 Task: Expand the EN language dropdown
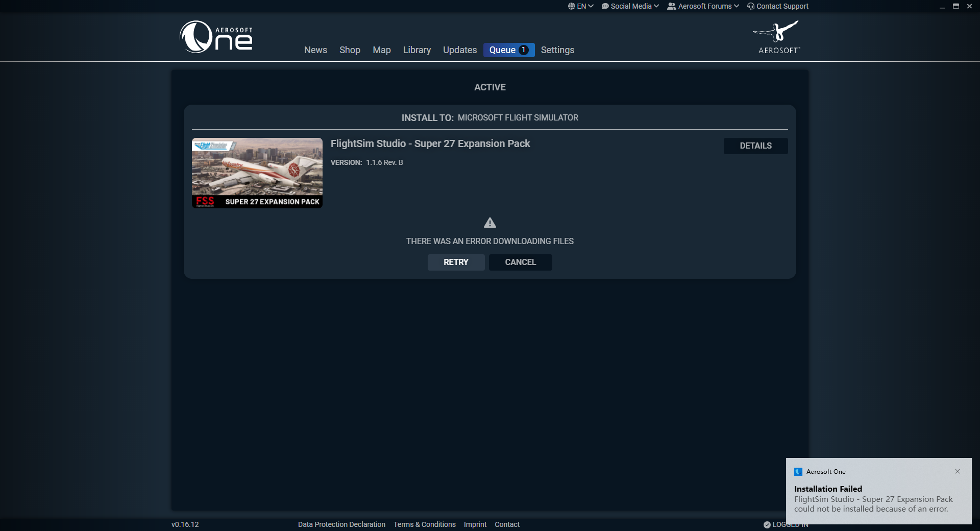coord(590,6)
